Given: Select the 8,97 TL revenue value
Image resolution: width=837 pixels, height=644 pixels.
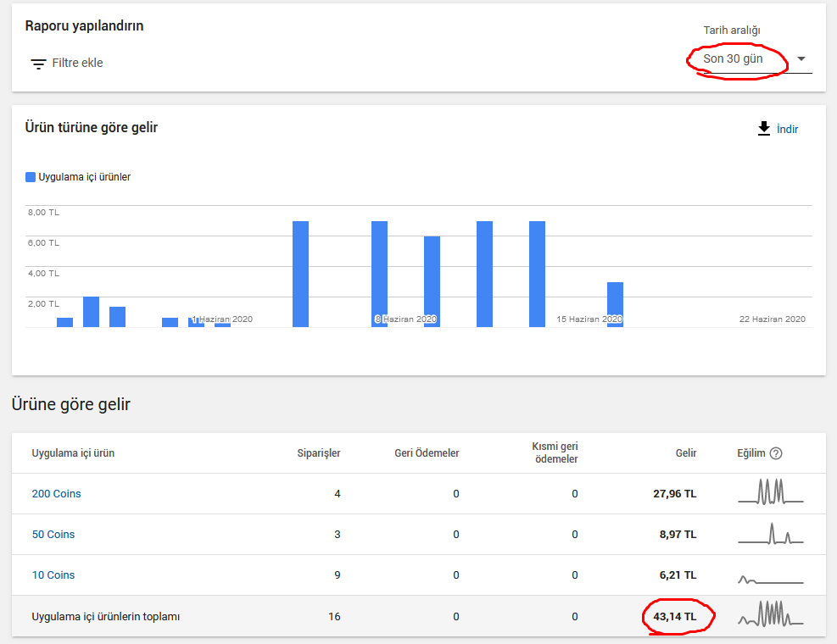Looking at the screenshot, I should point(678,534).
